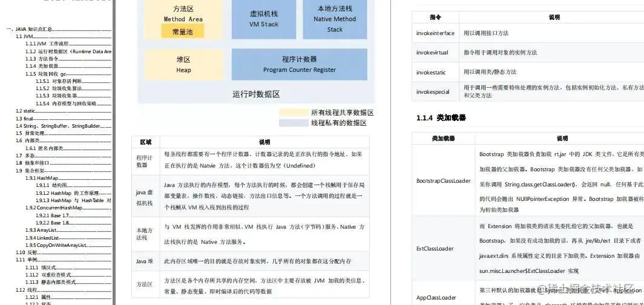Select '1.9.5 CopyOnWriteArrayList' contents entry
Viewport: 644px width, 305px height.
click(x=68, y=245)
